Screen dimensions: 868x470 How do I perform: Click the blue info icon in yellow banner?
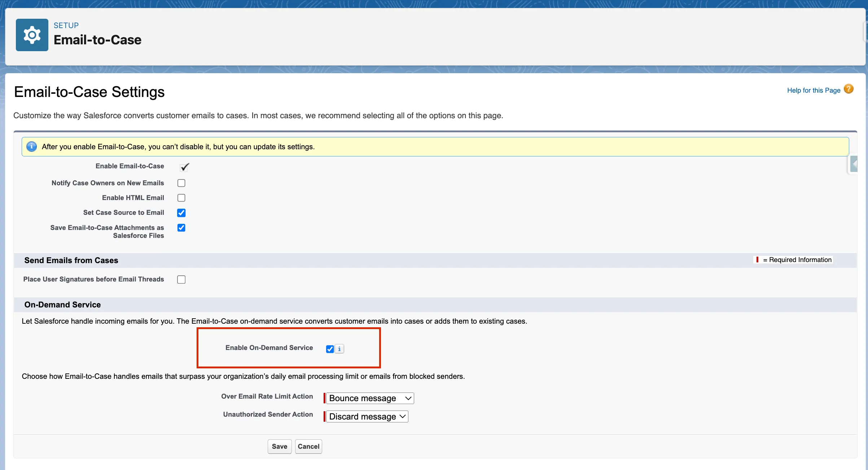(32, 146)
